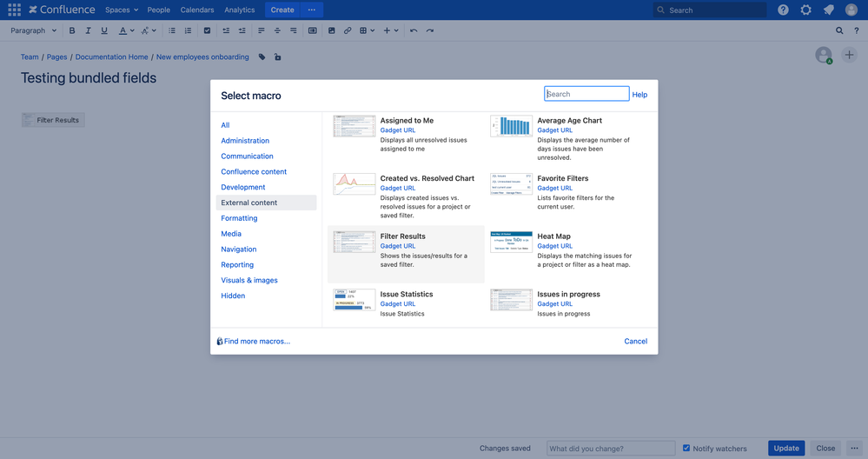Select the Administration macro category
The width and height of the screenshot is (868, 459).
[x=245, y=141]
